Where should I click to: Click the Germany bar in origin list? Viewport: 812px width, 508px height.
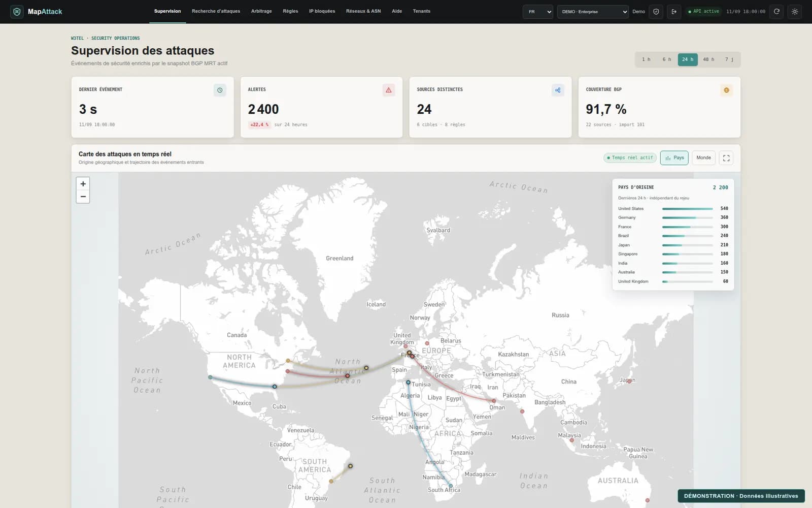click(687, 217)
